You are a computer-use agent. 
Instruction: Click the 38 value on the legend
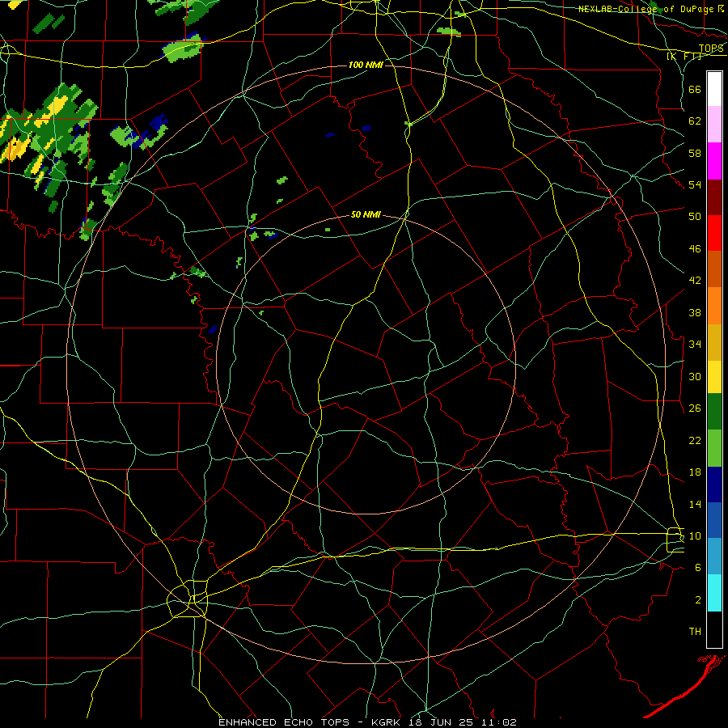tap(695, 312)
